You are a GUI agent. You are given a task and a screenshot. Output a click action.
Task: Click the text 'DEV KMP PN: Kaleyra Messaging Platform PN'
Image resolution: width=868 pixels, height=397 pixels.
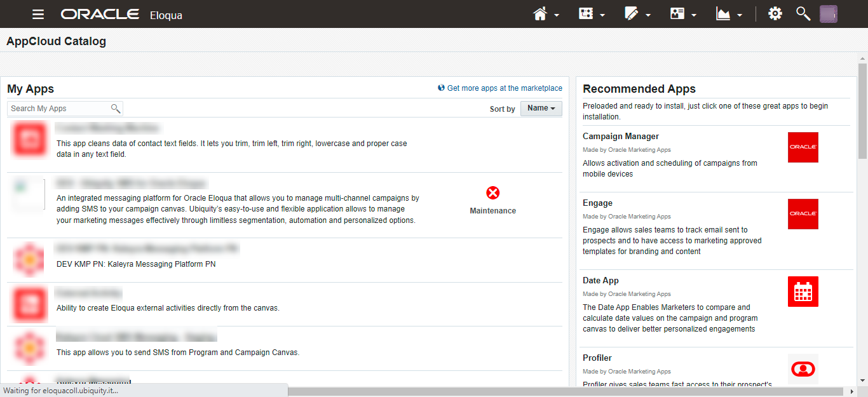136,264
